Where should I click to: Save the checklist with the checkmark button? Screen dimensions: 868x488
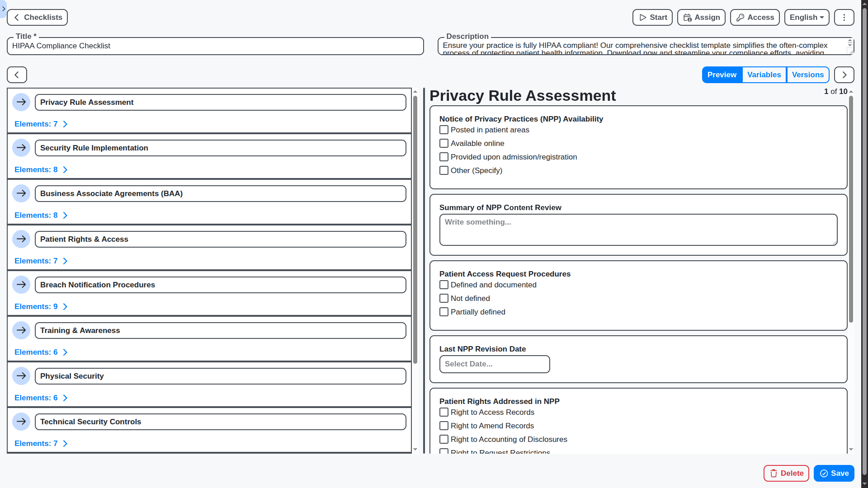(833, 473)
